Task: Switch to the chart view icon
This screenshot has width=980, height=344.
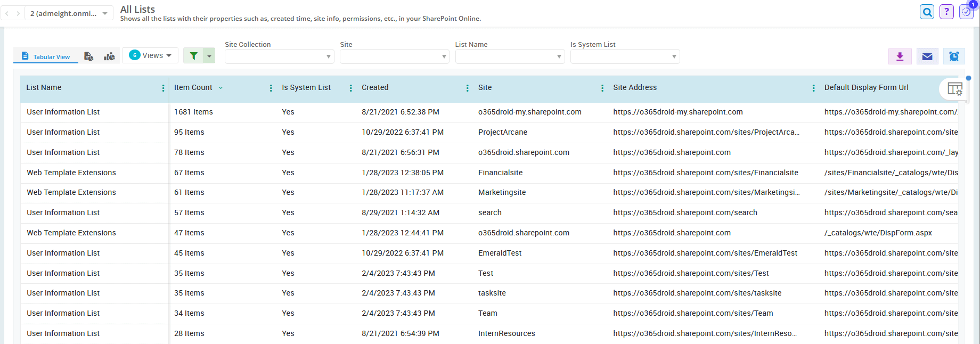Action: (x=109, y=56)
